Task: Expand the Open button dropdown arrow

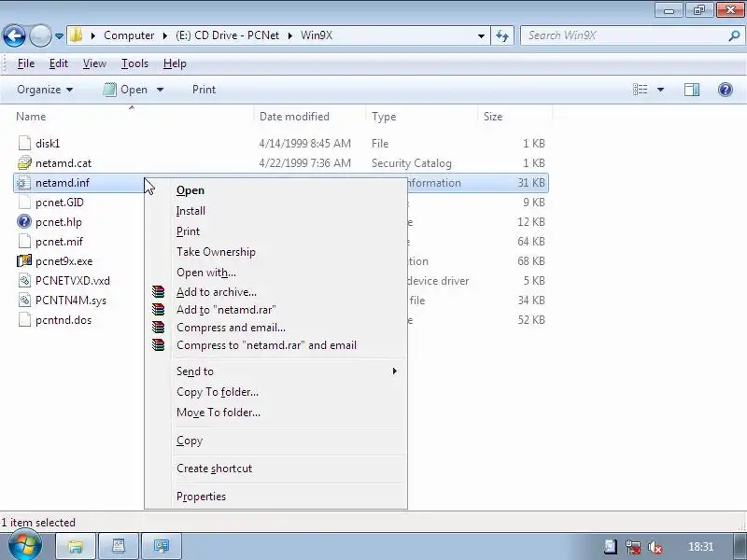Action: pos(160,90)
